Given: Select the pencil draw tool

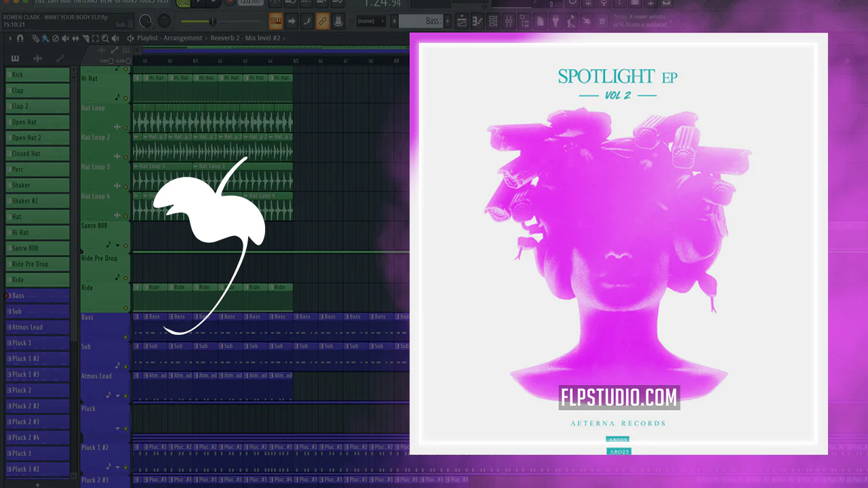Looking at the screenshot, I should (x=36, y=39).
